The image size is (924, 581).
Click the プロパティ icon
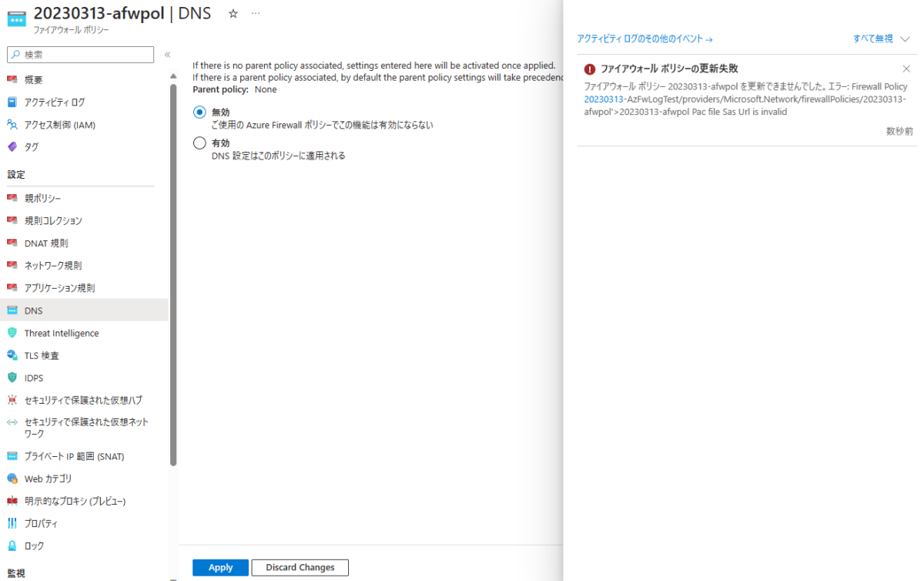(x=12, y=523)
